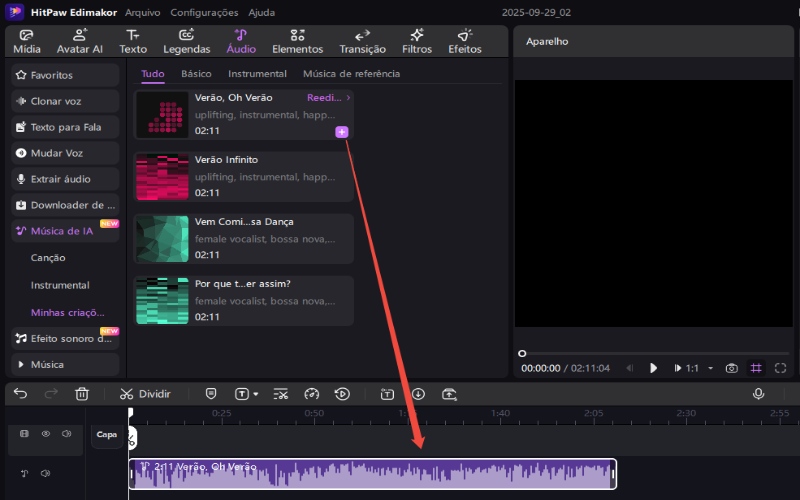The image size is (800, 500).
Task: Switch to Música de referência tab
Action: [x=352, y=73]
